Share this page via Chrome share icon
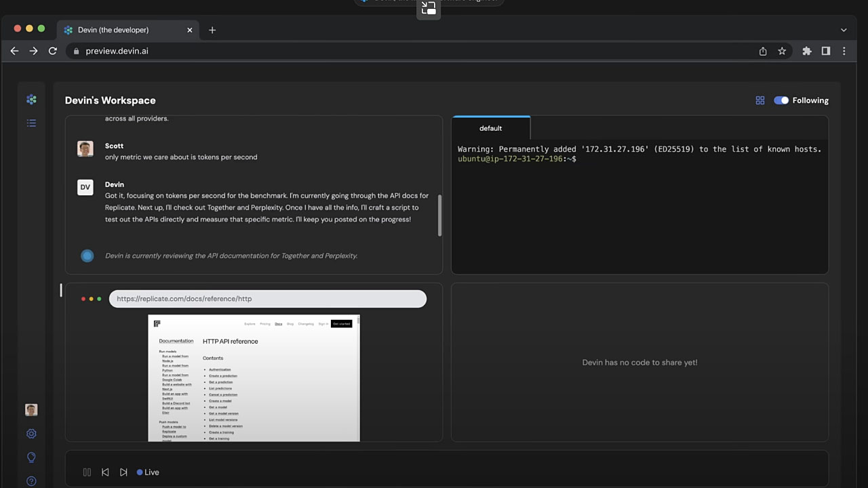Image resolution: width=868 pixels, height=488 pixels. click(763, 51)
